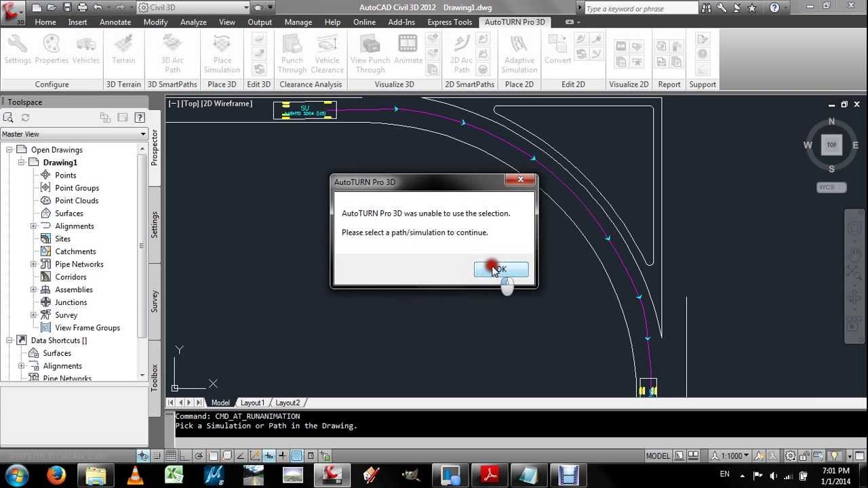Click the Punch Through tool
The width and height of the screenshot is (868, 488).
coord(292,54)
